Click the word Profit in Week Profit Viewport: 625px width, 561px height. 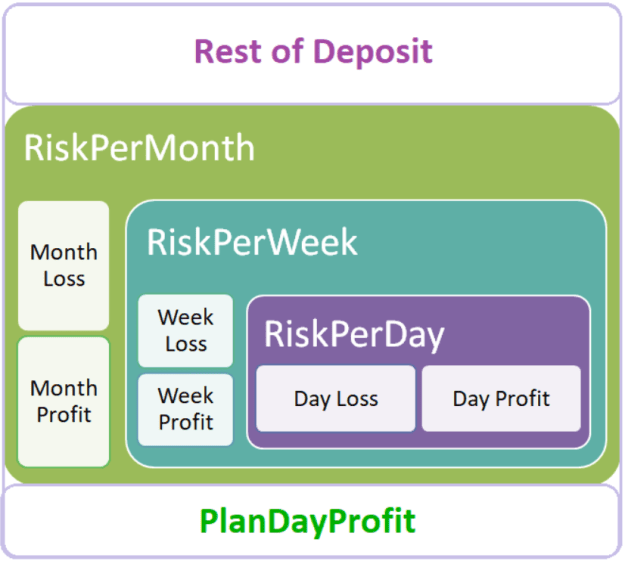186,422
